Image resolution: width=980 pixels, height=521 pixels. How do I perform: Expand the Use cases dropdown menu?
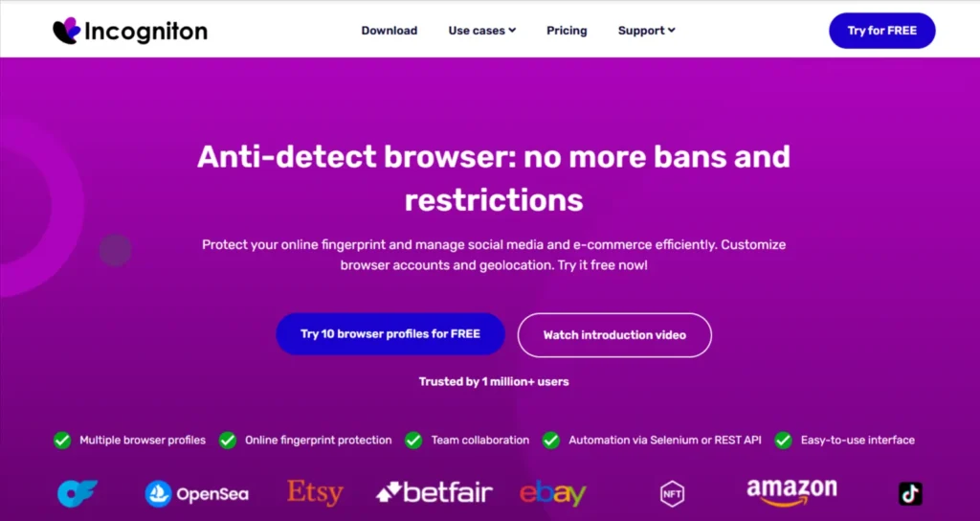tap(481, 31)
